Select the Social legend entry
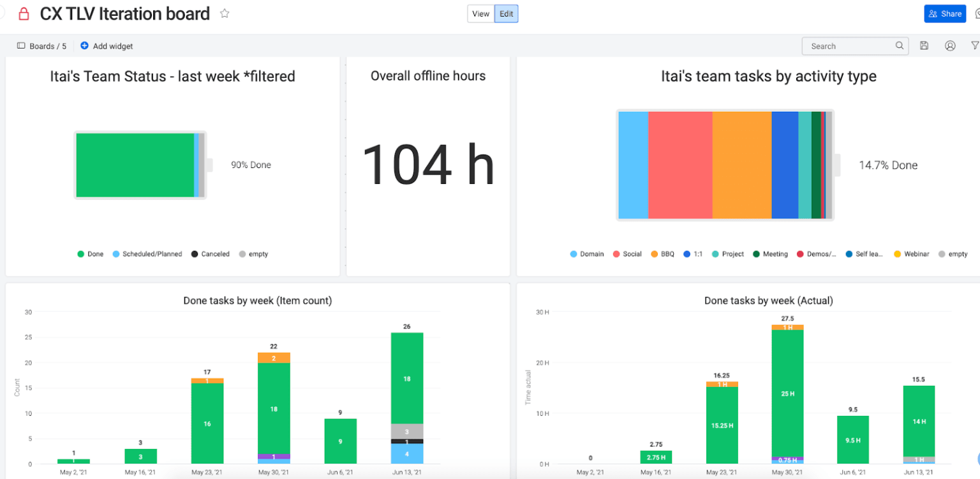This screenshot has width=980, height=479. [x=627, y=254]
